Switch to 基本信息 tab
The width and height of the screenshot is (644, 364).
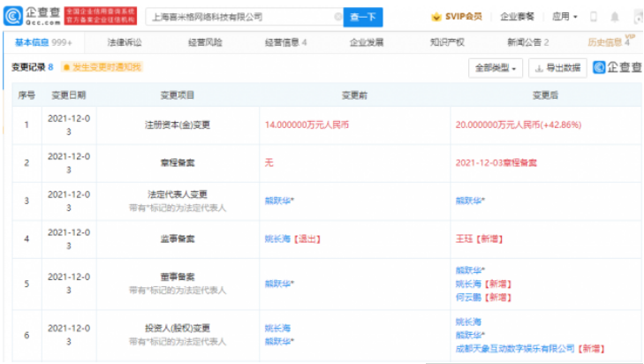(43, 42)
